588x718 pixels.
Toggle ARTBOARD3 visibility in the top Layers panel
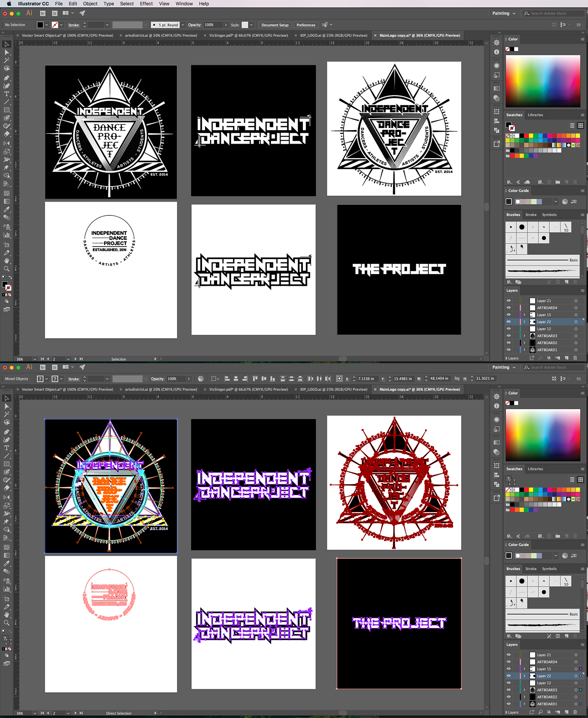(509, 336)
